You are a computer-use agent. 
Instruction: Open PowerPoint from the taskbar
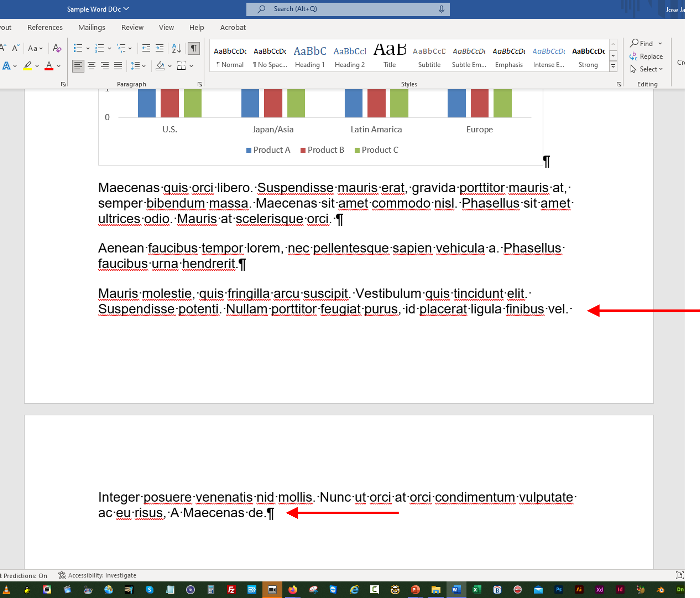click(x=415, y=590)
